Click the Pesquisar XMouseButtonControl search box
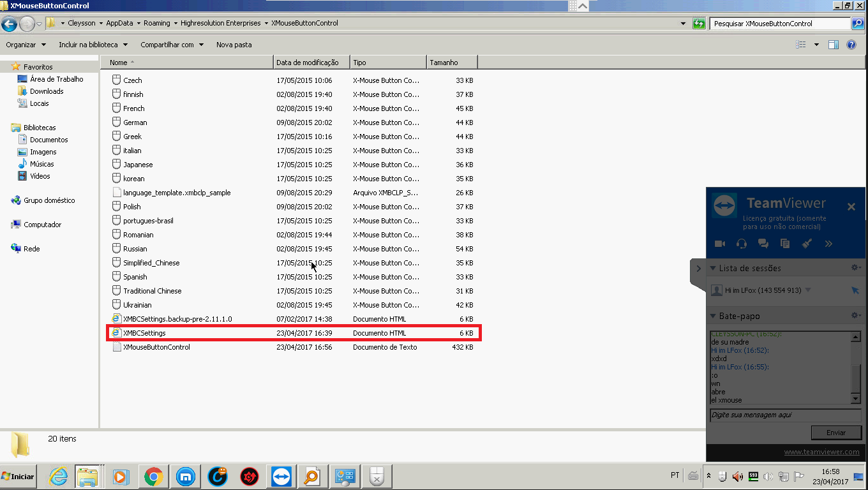The height and width of the screenshot is (490, 868). [781, 24]
